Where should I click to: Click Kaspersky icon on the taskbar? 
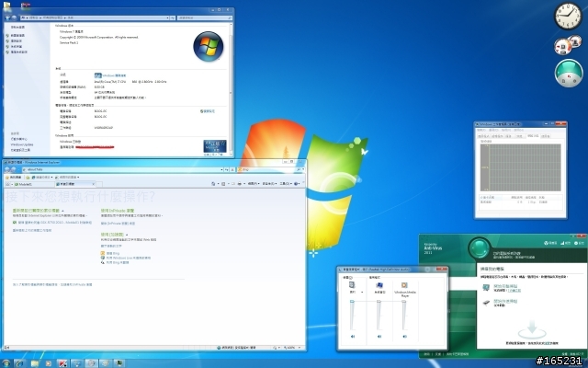(x=62, y=363)
